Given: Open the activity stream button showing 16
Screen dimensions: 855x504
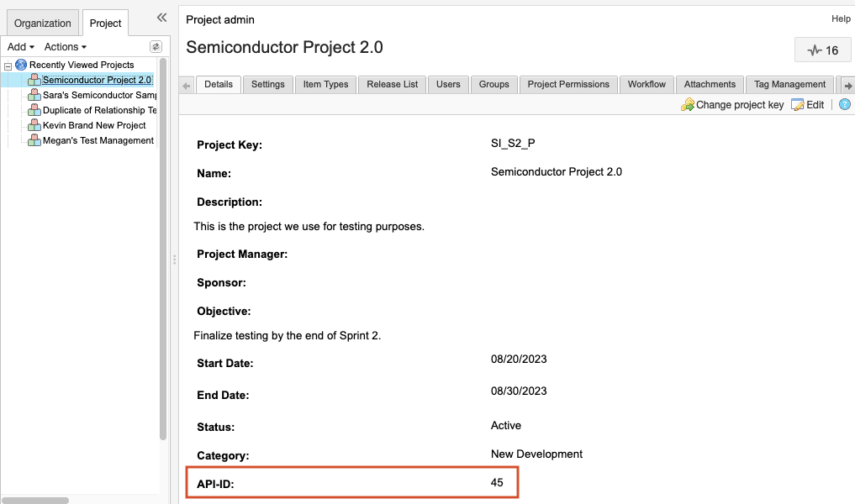Looking at the screenshot, I should [x=823, y=50].
